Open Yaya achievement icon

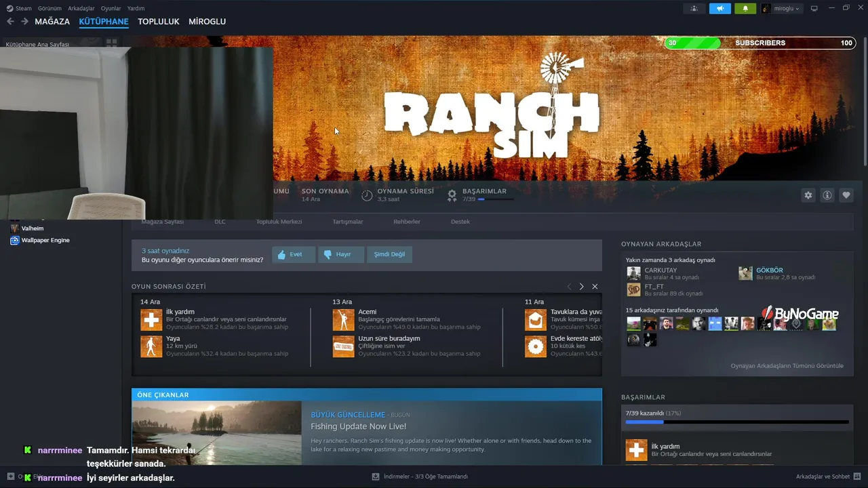(151, 346)
